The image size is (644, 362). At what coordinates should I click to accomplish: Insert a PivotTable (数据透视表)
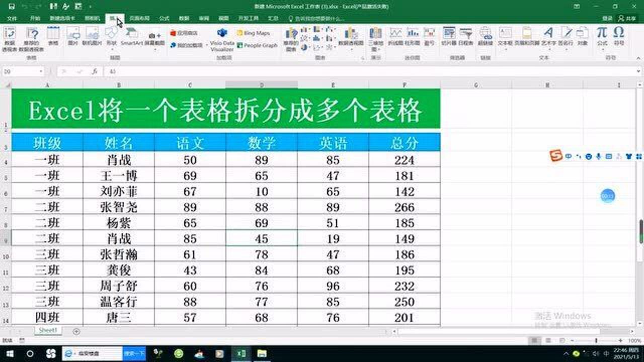pos(10,39)
